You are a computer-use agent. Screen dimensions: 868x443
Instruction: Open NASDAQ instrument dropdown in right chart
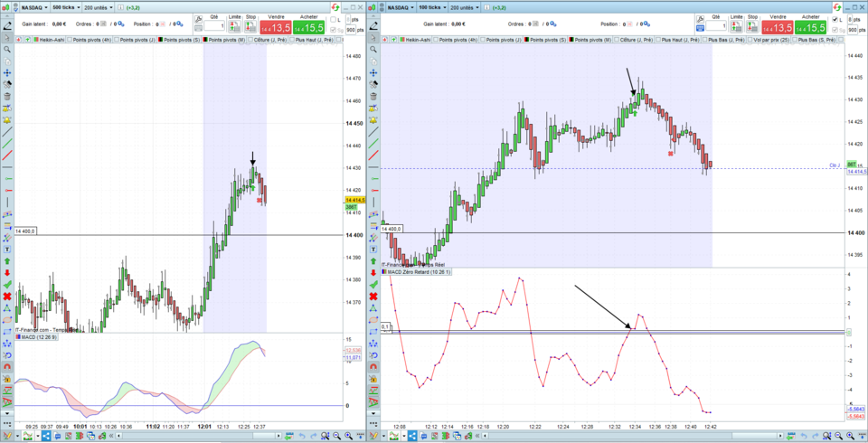[x=401, y=7]
